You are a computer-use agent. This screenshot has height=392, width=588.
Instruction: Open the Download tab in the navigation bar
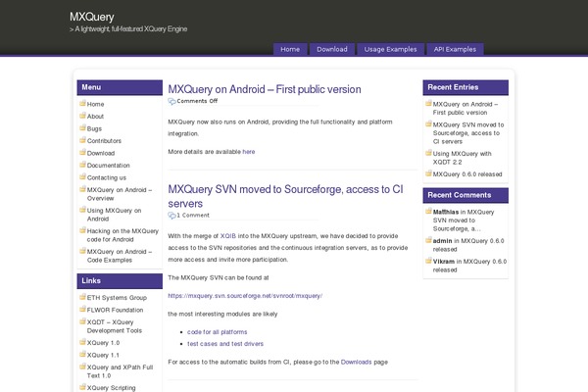click(332, 49)
